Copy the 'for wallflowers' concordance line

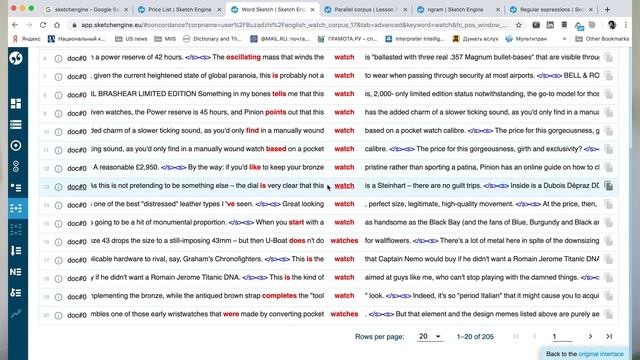[609, 241]
